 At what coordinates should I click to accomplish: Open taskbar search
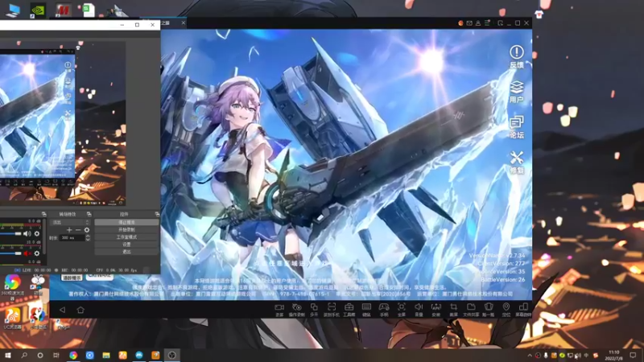point(24,355)
